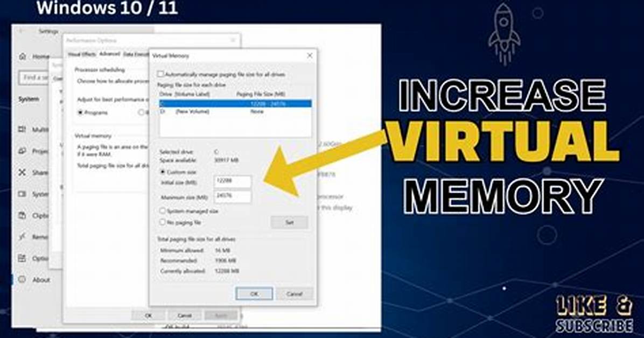
Task: Select drive C: row in paging list
Action: pos(235,103)
